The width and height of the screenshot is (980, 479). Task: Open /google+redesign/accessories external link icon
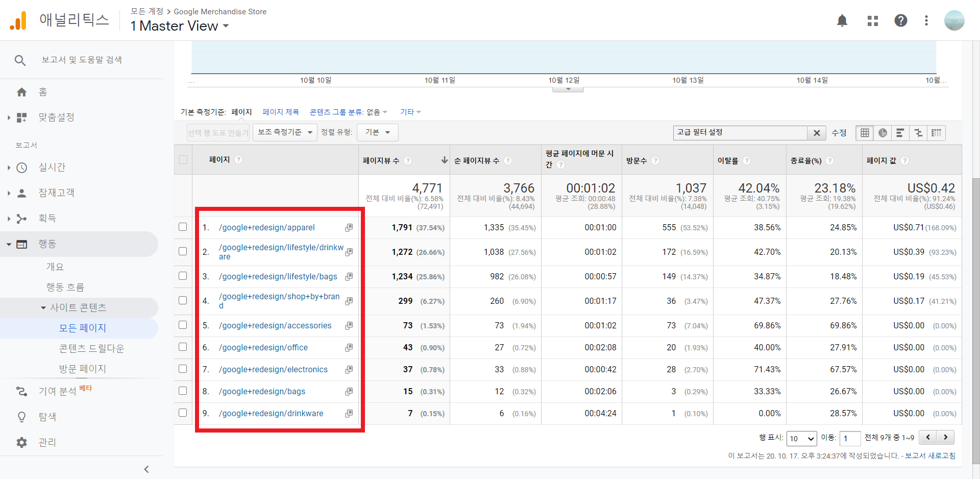pos(349,326)
